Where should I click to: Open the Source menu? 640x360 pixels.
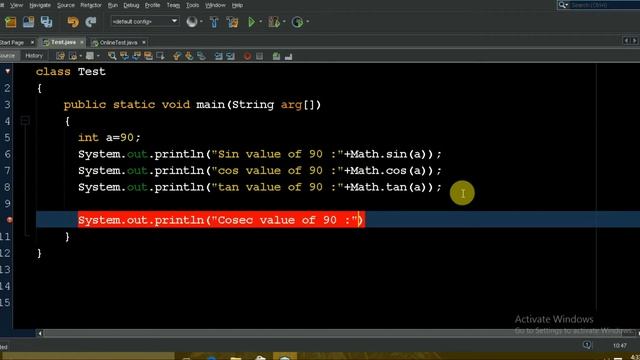click(x=66, y=5)
